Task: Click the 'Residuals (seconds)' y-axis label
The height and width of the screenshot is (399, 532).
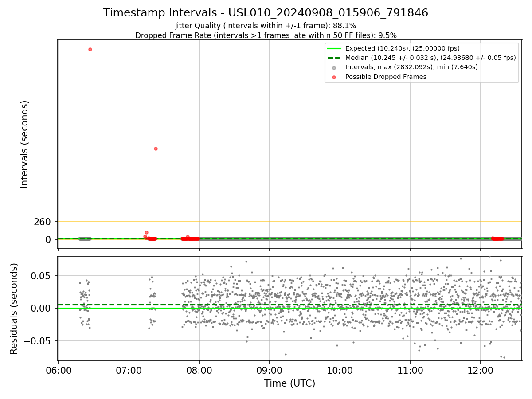Action: [x=14, y=309]
